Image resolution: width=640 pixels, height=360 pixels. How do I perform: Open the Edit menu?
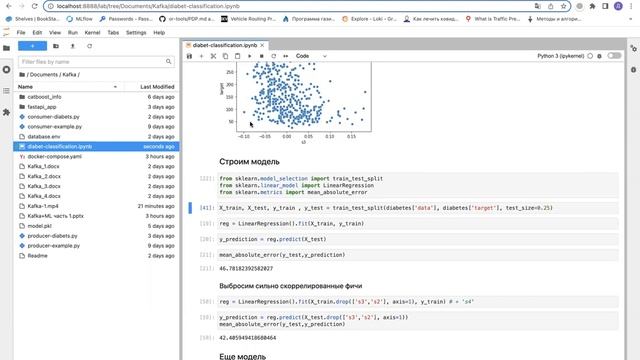(x=37, y=32)
